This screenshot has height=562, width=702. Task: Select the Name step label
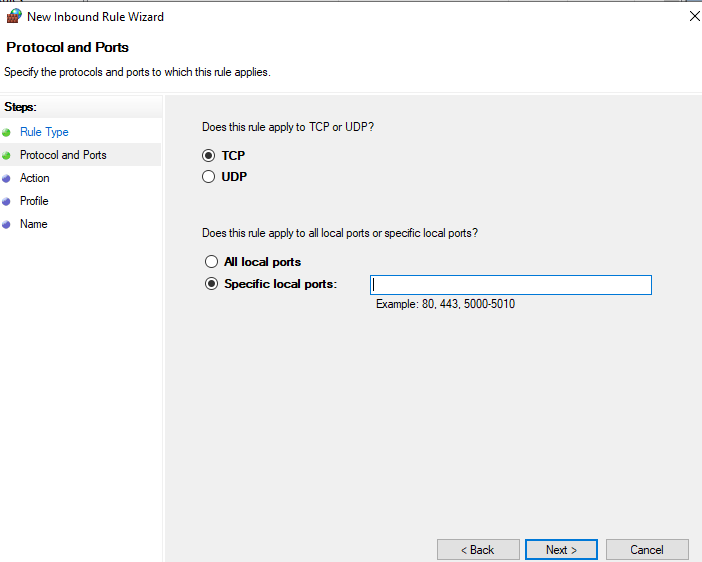[x=33, y=224]
